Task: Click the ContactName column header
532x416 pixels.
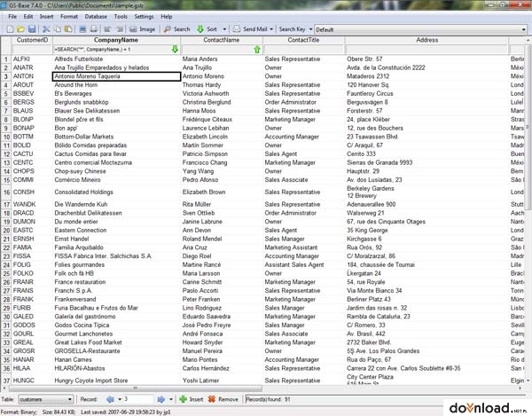Action: pyautogui.click(x=222, y=40)
